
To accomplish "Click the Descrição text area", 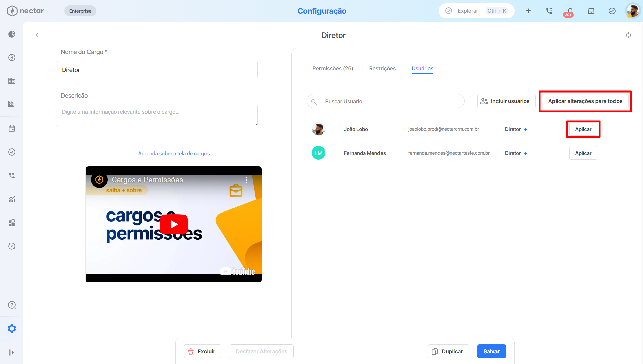I will pyautogui.click(x=157, y=115).
